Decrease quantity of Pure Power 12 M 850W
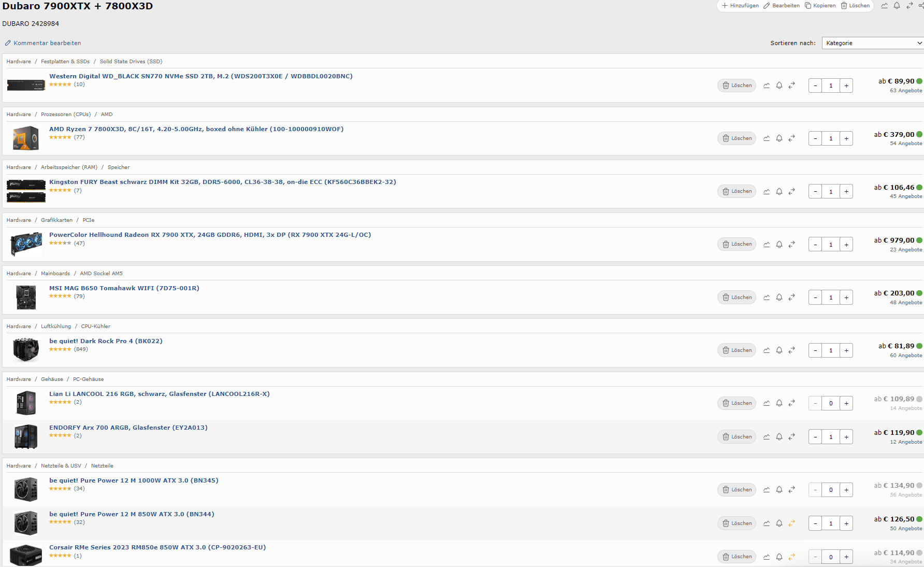This screenshot has width=924, height=567. click(x=815, y=523)
